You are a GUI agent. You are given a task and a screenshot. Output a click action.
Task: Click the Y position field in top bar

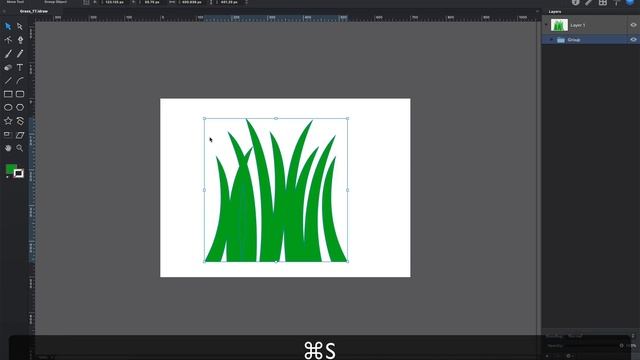pyautogui.click(x=152, y=2)
